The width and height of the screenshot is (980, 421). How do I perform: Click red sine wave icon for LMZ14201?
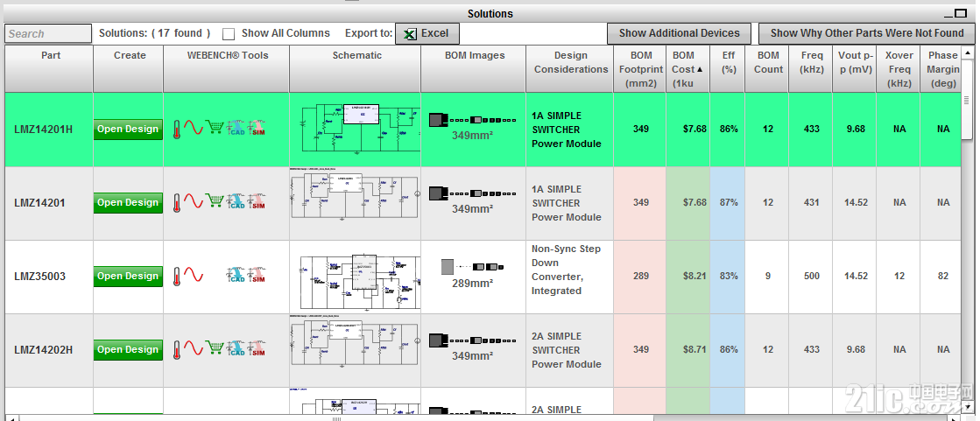tap(194, 201)
